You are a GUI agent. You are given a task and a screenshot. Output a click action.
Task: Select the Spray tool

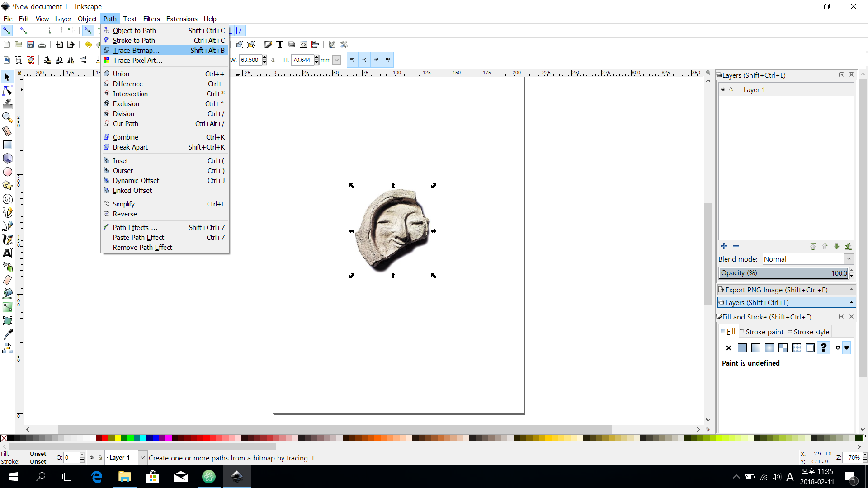pyautogui.click(x=7, y=267)
